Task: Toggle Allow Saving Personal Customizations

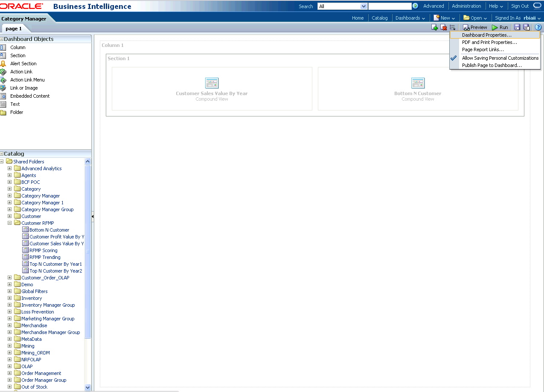Action: tap(500, 58)
